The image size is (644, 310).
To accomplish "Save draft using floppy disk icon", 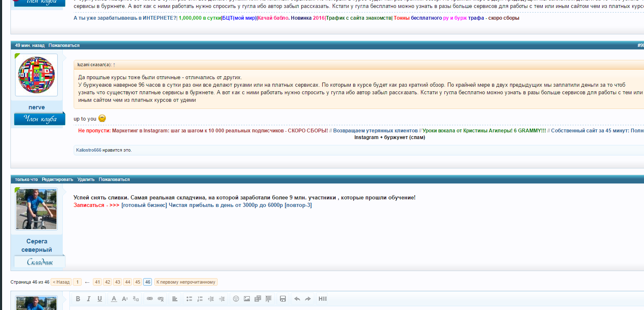I will tap(283, 299).
